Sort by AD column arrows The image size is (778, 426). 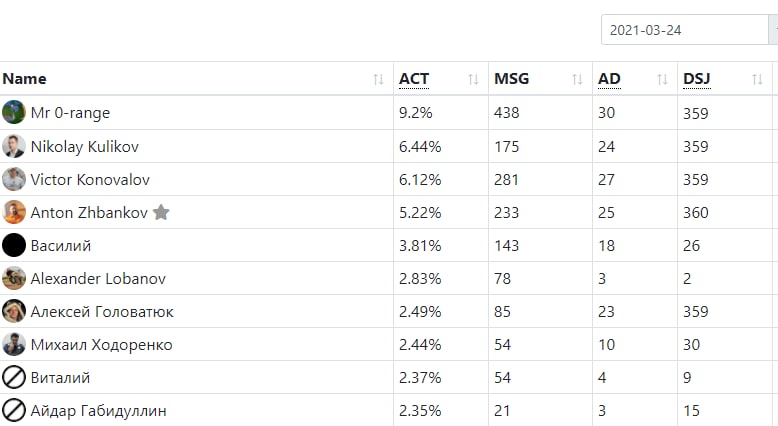[x=662, y=79]
